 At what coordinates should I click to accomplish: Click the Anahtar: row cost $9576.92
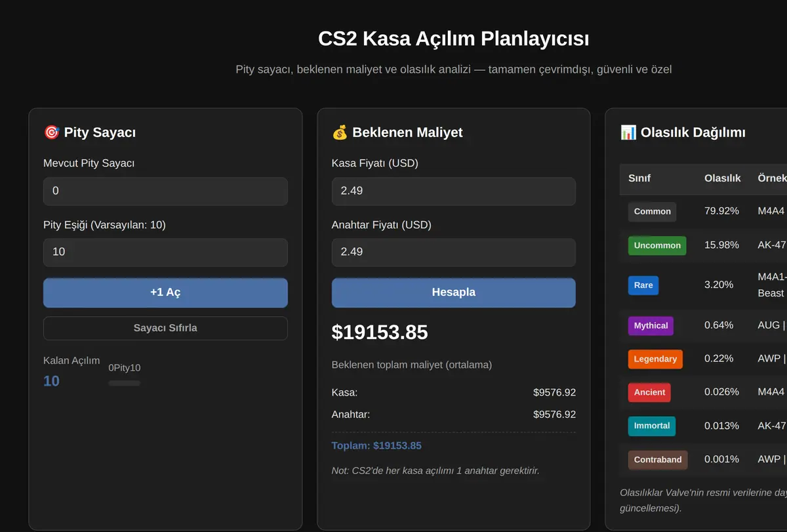coord(554,415)
